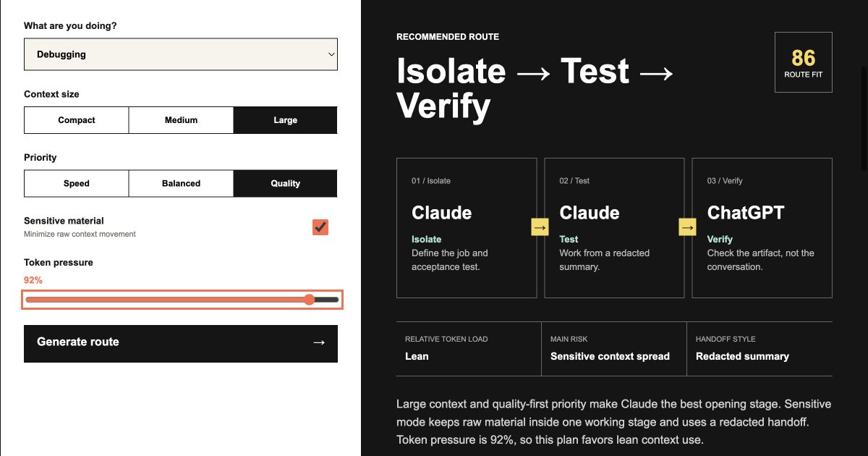868x456 pixels.
Task: Set priority to Speed
Action: click(77, 183)
